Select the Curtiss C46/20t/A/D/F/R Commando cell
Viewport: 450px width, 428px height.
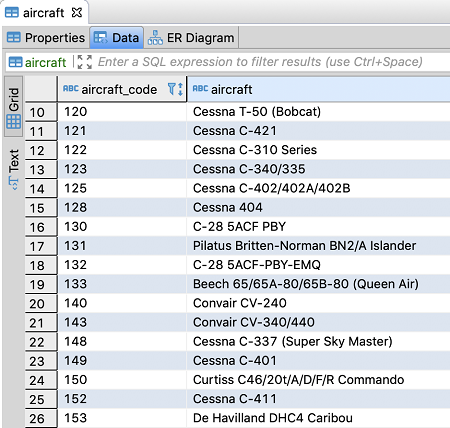tap(318, 380)
